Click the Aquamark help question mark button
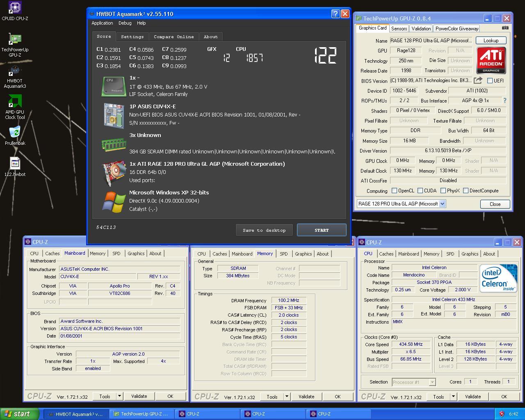The height and width of the screenshot is (420, 525). pyautogui.click(x=335, y=14)
